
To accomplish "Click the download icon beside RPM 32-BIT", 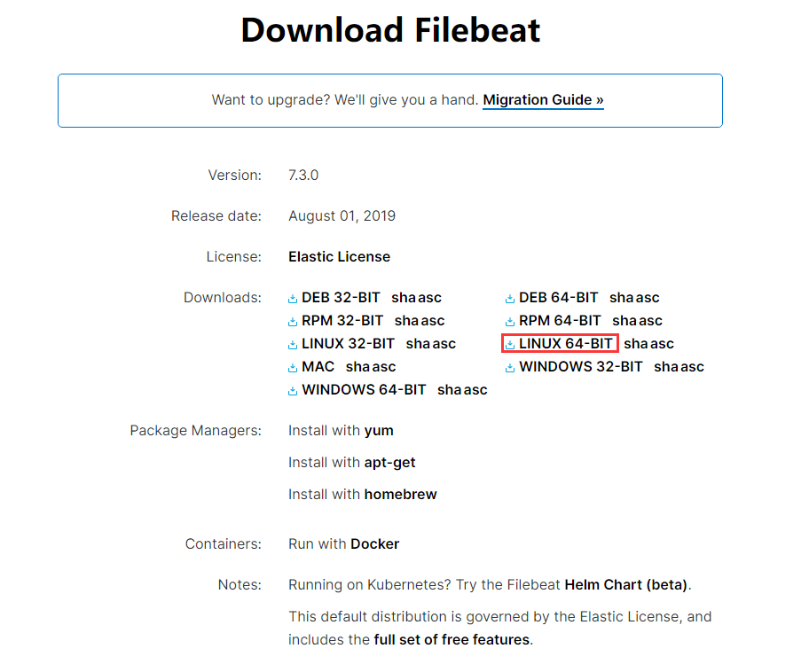I will coord(294,320).
